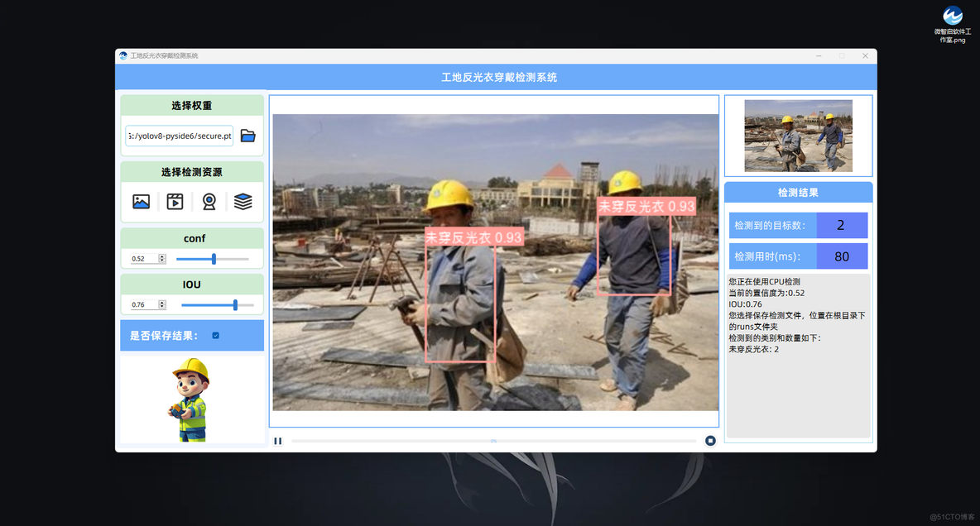Click the IOU value 0.76 field

[x=142, y=304]
